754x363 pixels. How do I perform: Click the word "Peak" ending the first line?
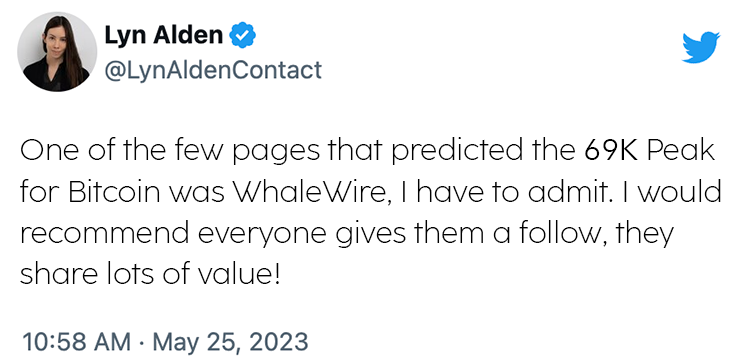[680, 151]
